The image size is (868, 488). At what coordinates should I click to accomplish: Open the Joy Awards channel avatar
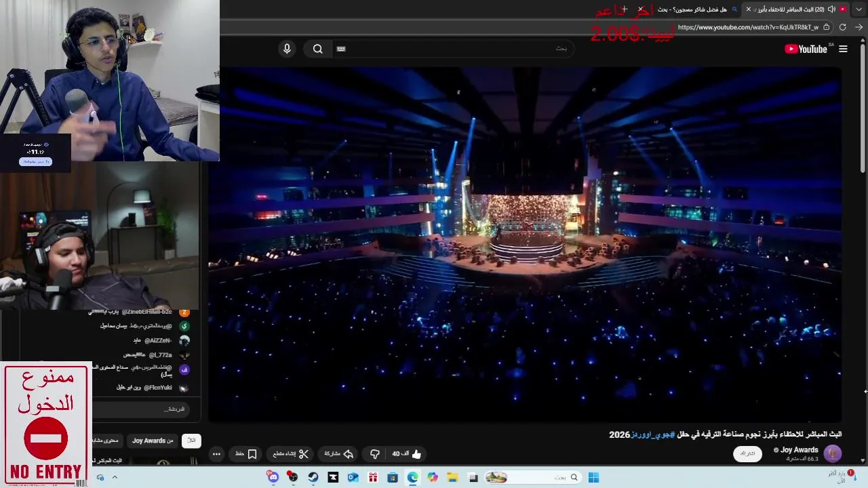(833, 453)
